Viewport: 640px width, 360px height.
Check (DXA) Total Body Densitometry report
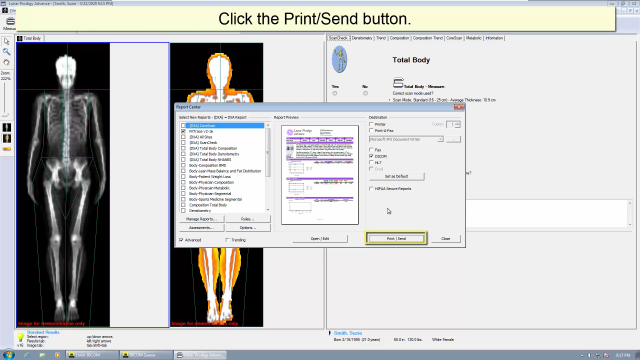click(183, 154)
